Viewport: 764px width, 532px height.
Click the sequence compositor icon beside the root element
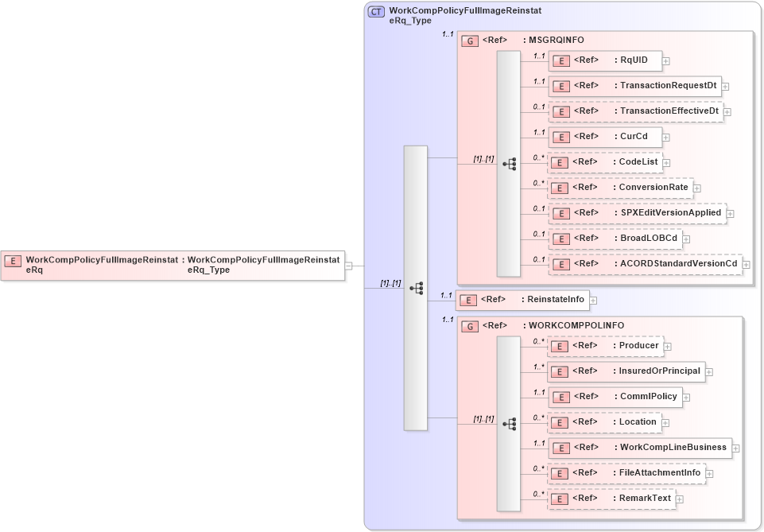coord(416,289)
